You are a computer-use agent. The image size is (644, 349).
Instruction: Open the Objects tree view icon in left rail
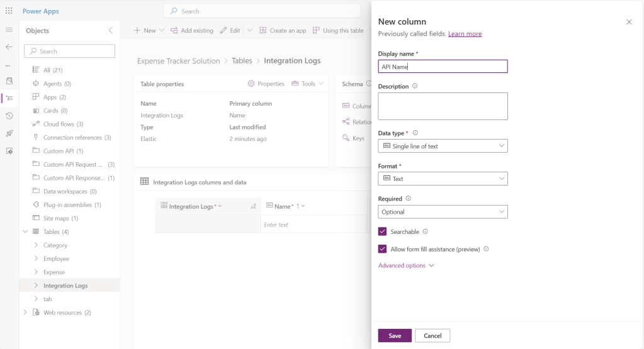pyautogui.click(x=9, y=99)
